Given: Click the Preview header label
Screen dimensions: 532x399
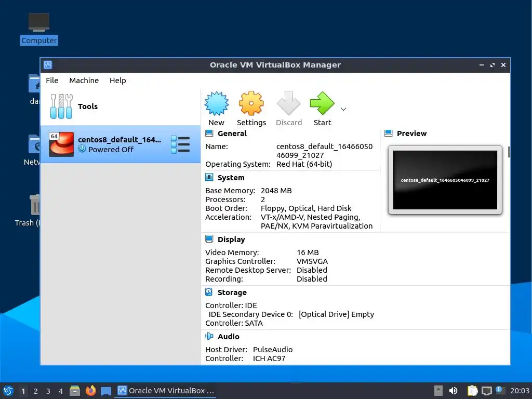Looking at the screenshot, I should (x=411, y=134).
